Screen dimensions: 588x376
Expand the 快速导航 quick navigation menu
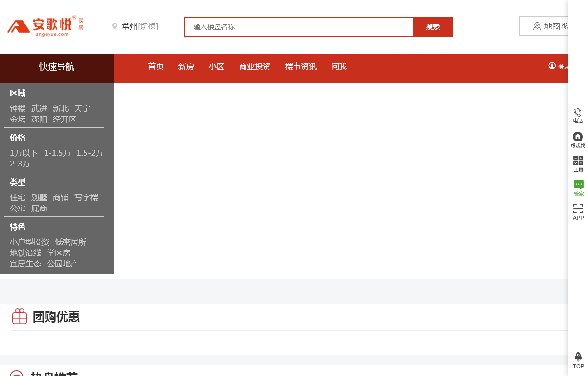click(x=57, y=67)
